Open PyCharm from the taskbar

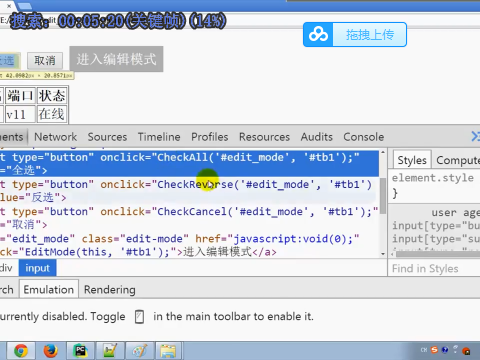click(80, 351)
